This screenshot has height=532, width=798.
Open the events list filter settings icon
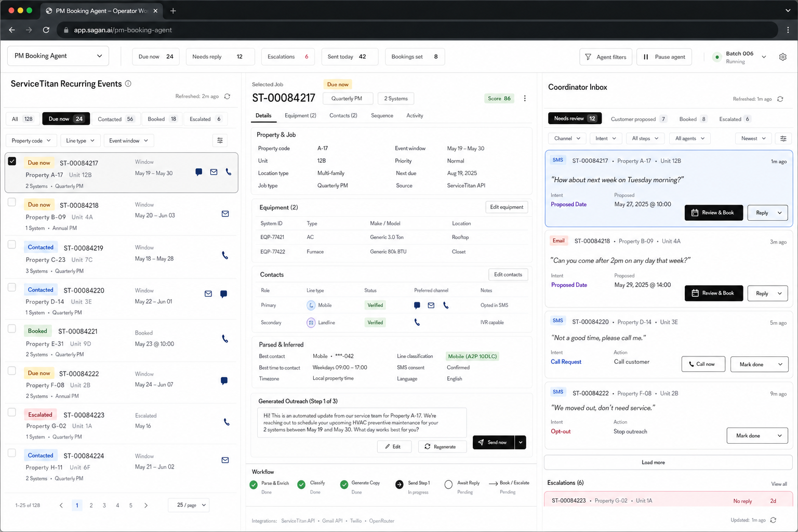[220, 140]
